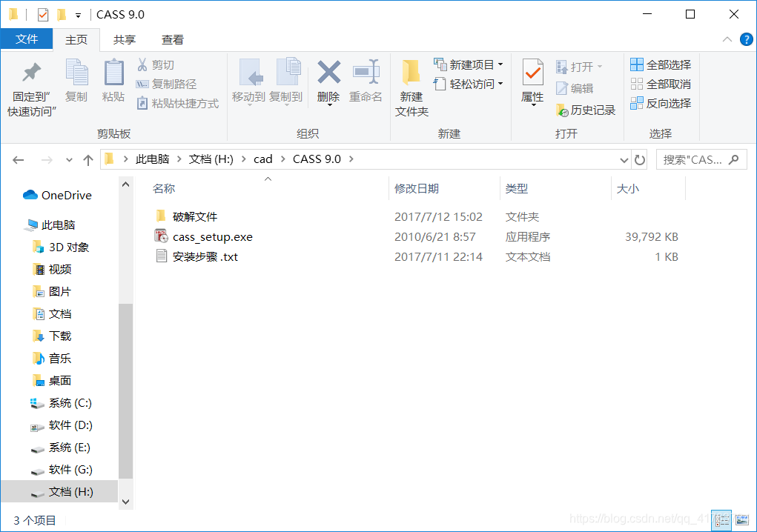This screenshot has height=532, width=757.
Task: Click navigation pane scroll down arrow
Action: click(x=125, y=502)
